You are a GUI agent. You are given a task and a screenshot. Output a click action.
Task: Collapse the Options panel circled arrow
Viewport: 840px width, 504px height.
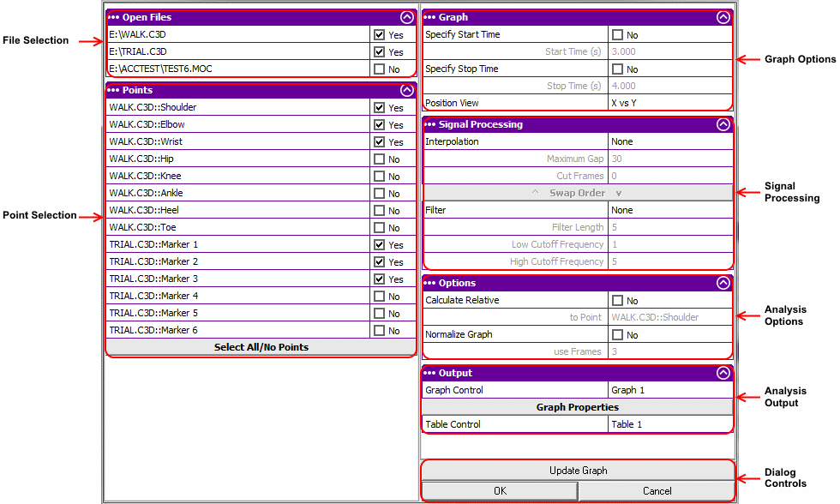coord(723,283)
